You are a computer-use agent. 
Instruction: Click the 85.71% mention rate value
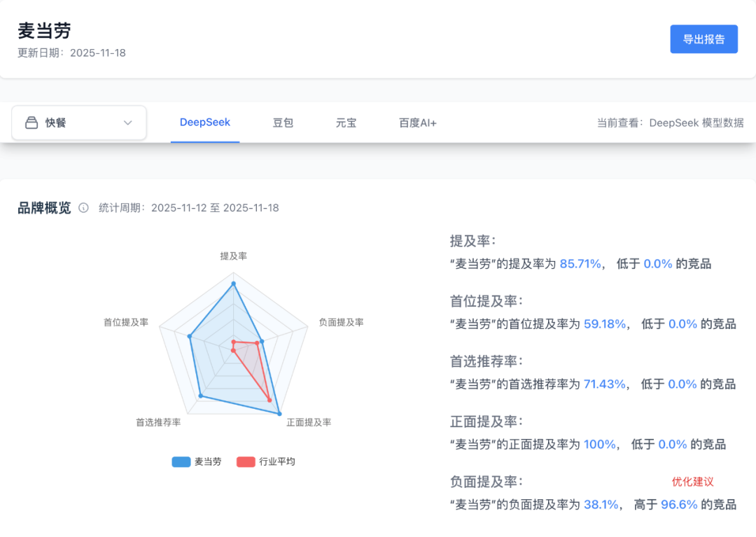pos(580,264)
